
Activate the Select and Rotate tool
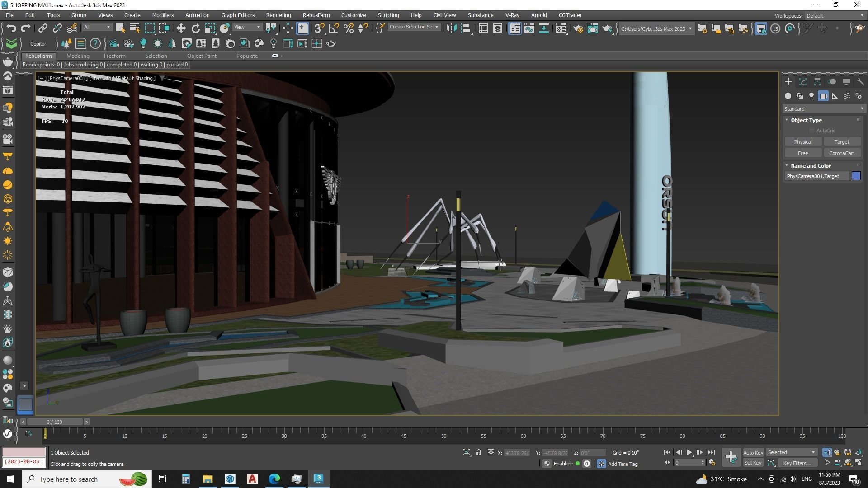pyautogui.click(x=196, y=28)
